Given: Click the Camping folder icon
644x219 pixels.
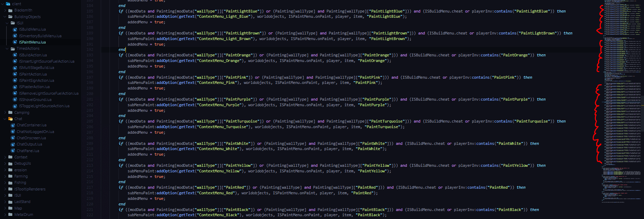Looking at the screenshot, I should [10, 112].
